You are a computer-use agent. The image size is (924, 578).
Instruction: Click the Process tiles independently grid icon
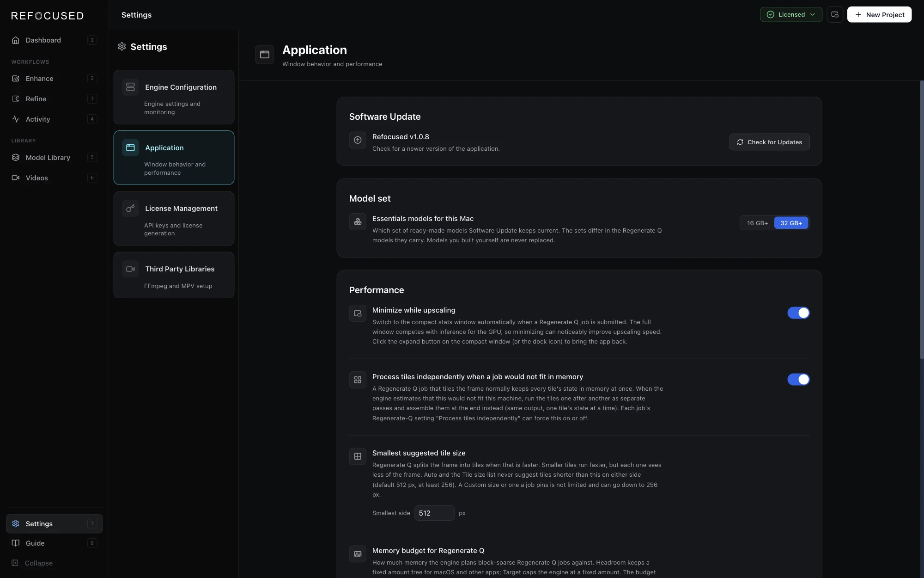coord(358,380)
